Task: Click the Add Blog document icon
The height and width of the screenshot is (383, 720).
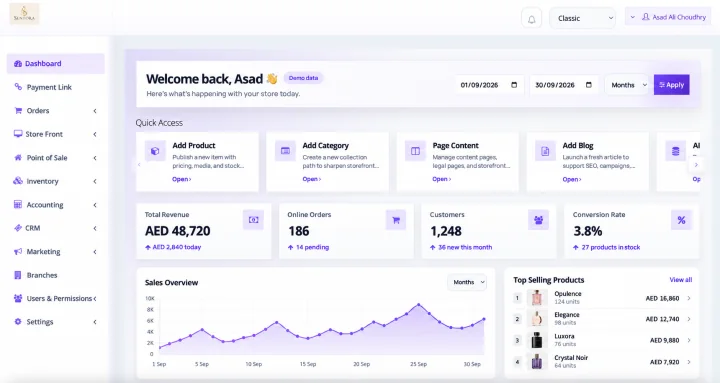Action: 545,151
